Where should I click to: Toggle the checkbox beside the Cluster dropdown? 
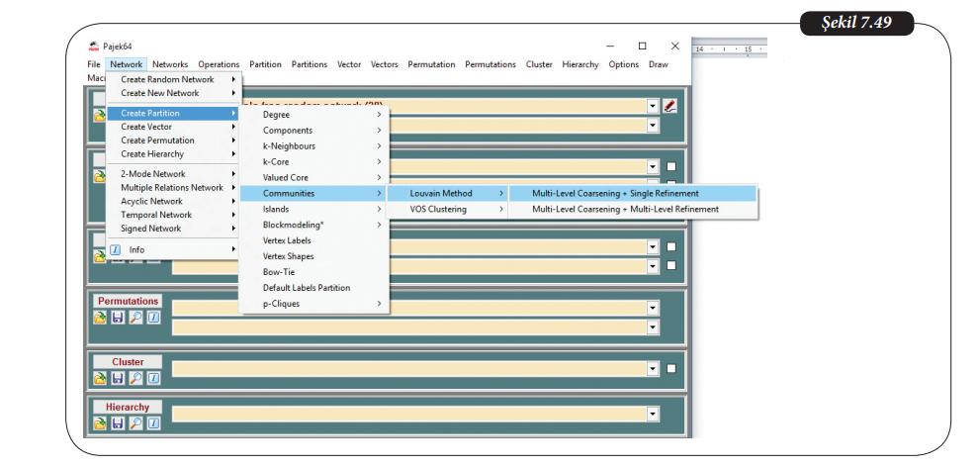click(671, 369)
